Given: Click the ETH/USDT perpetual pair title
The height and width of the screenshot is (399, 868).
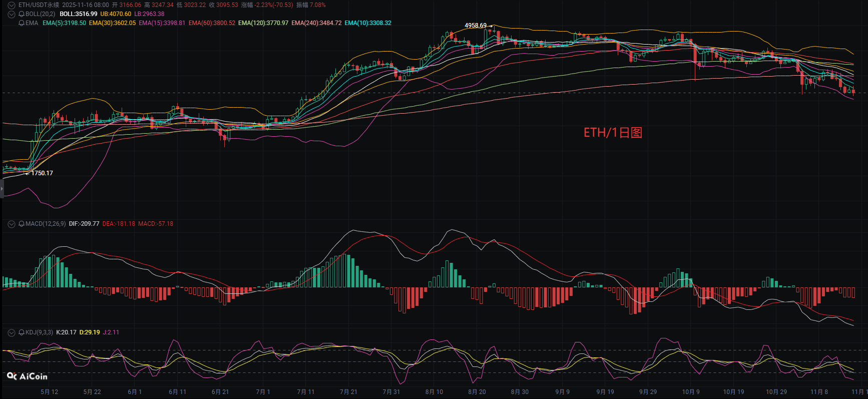Looking at the screenshot, I should click(39, 5).
